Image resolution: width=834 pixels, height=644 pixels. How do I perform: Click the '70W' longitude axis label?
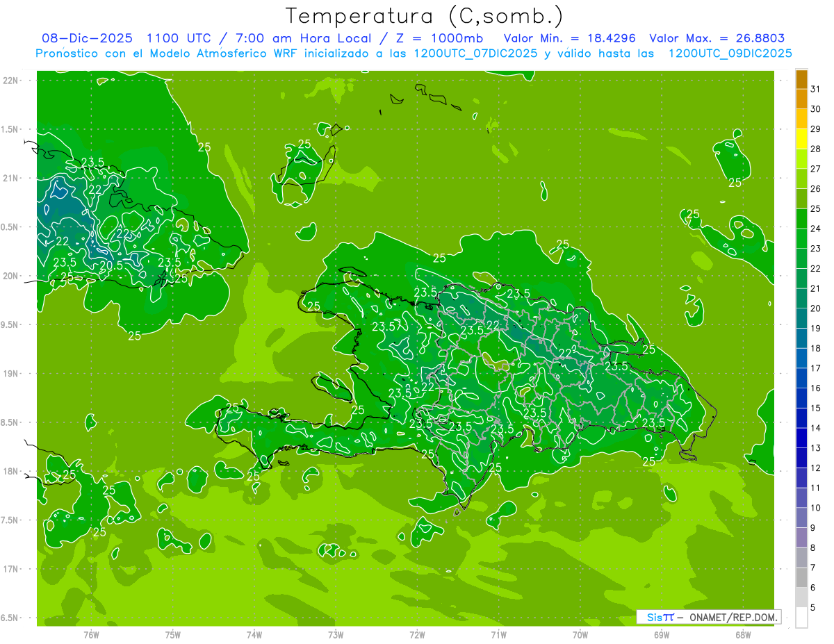(580, 634)
